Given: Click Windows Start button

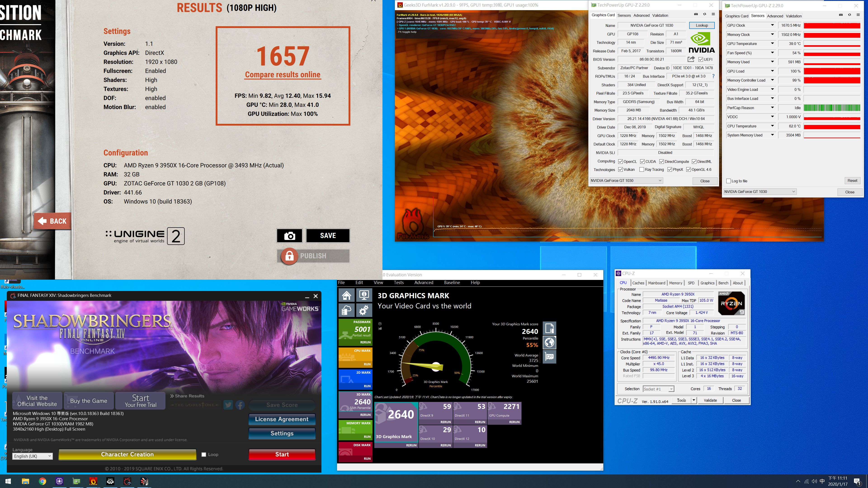Looking at the screenshot, I should point(8,481).
